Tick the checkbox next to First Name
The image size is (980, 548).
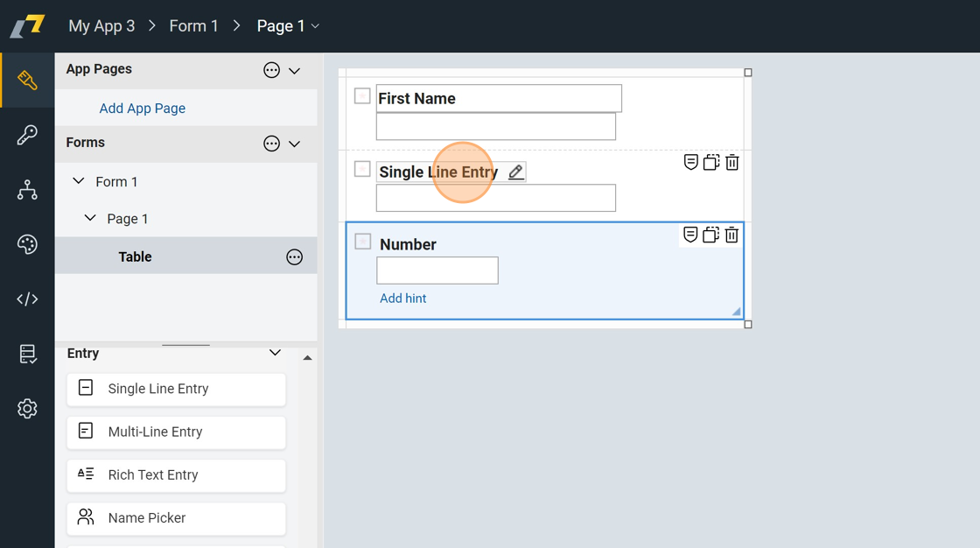362,96
